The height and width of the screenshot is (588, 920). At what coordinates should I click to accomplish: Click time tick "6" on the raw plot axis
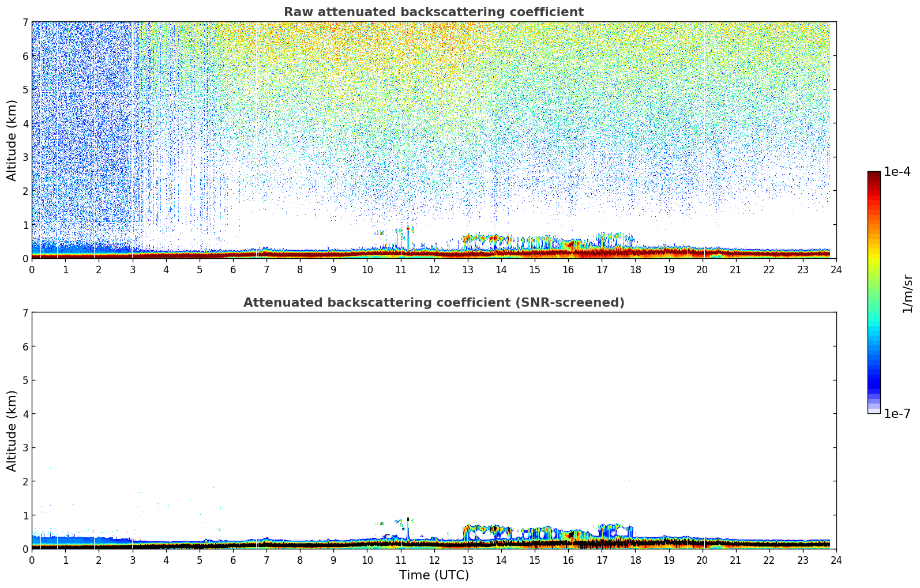[233, 269]
